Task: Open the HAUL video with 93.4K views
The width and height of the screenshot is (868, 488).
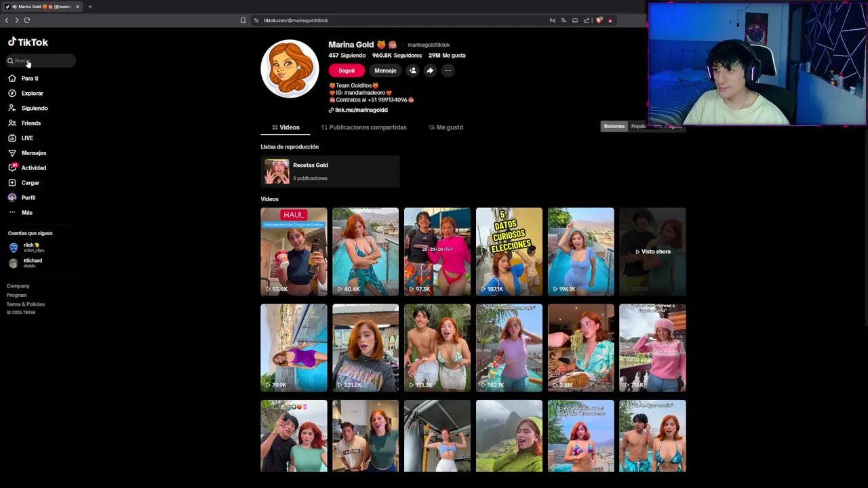Action: 294,251
